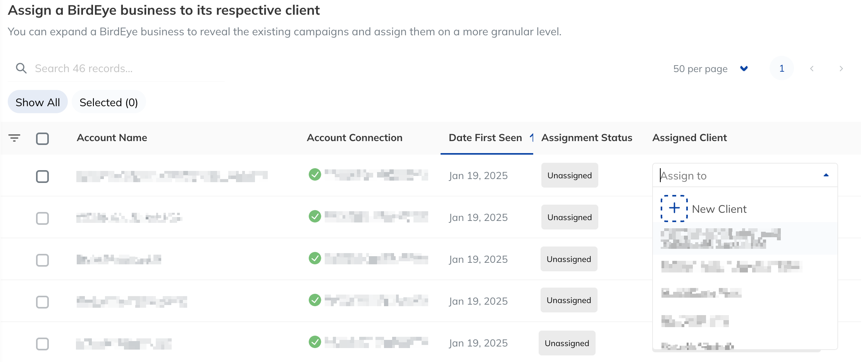Viewport: 868px width, 362px height.
Task: Check the fourth account row checkbox
Action: click(x=42, y=302)
